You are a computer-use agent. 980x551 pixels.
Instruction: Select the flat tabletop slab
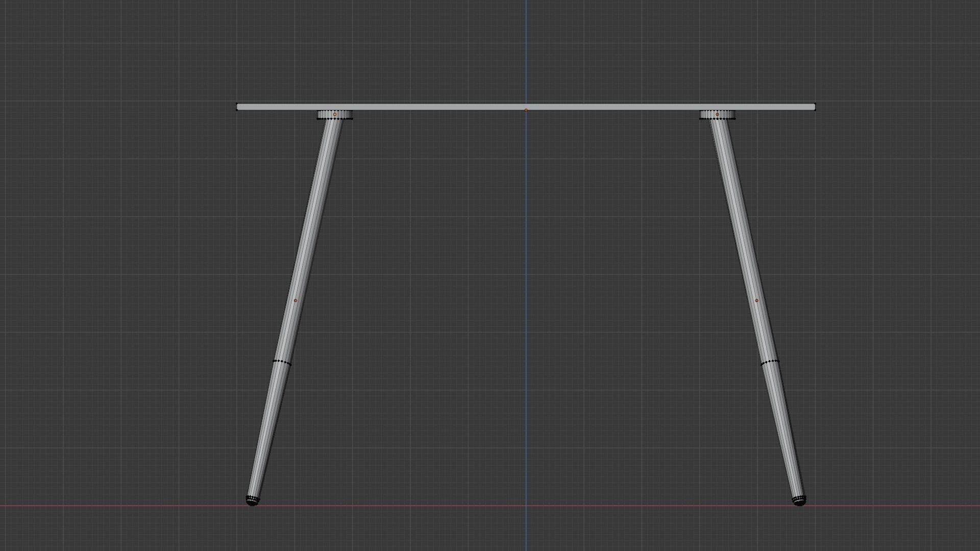[526, 107]
